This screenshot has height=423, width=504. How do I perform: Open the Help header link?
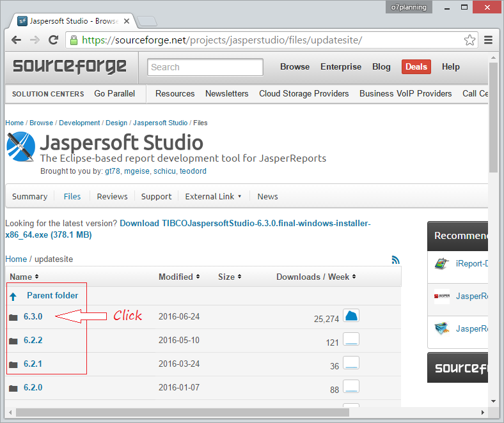click(451, 67)
